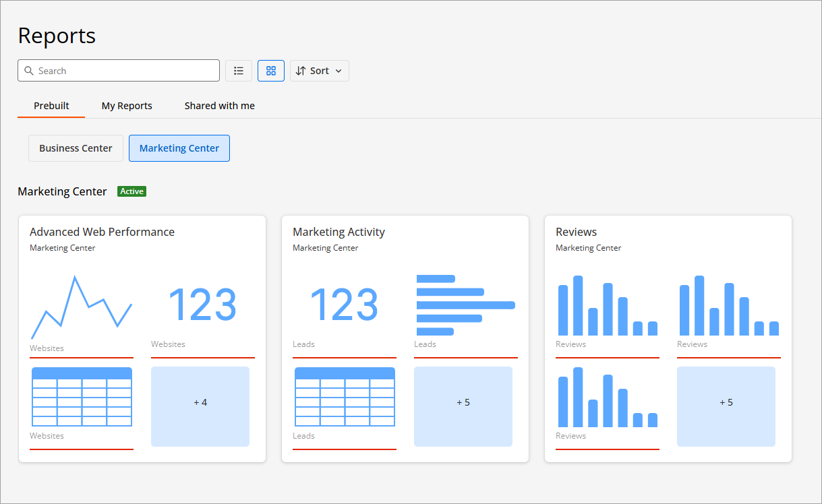Toggle the Business Center filter

(76, 148)
